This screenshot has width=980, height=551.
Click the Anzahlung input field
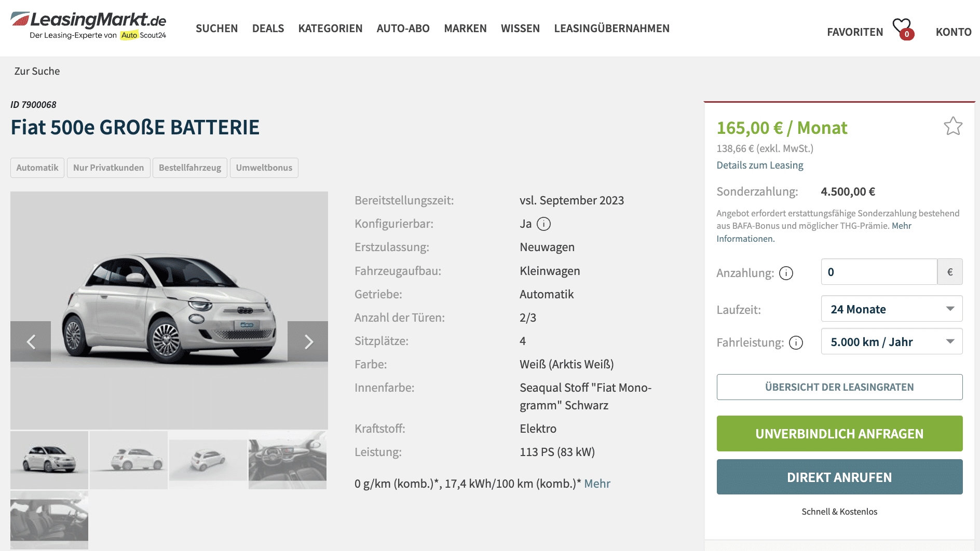click(x=879, y=272)
